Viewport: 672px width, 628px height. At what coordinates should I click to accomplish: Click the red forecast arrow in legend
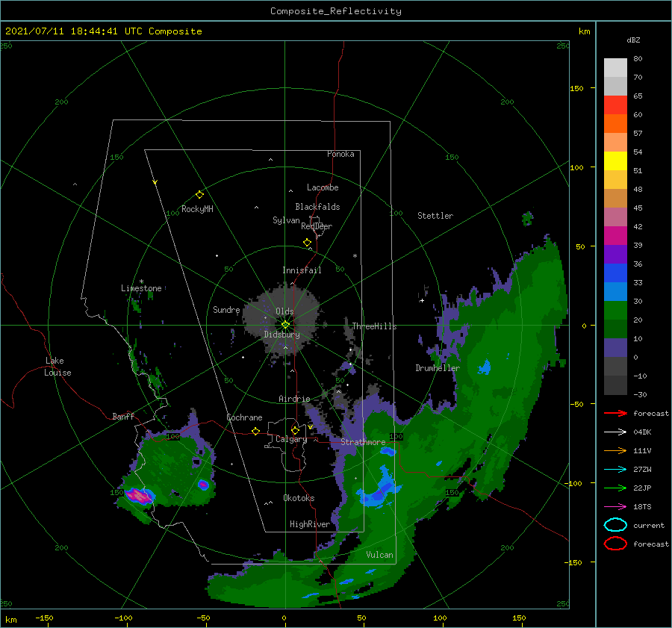tap(615, 413)
